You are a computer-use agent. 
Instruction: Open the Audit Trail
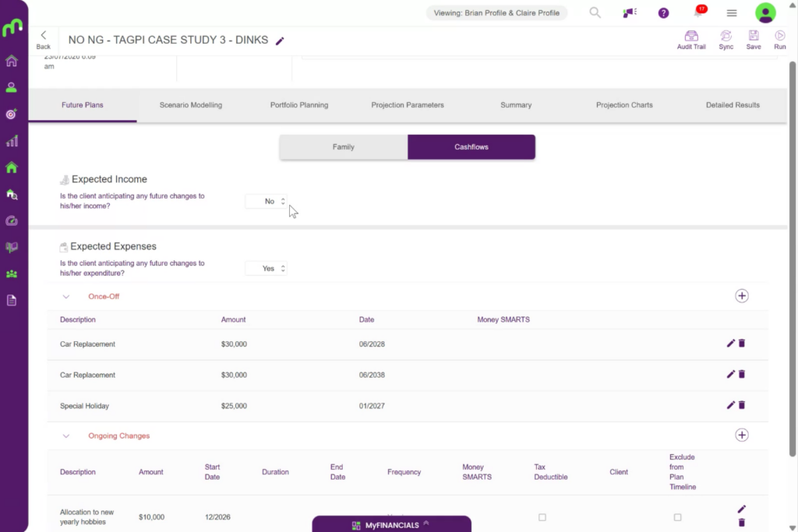691,40
